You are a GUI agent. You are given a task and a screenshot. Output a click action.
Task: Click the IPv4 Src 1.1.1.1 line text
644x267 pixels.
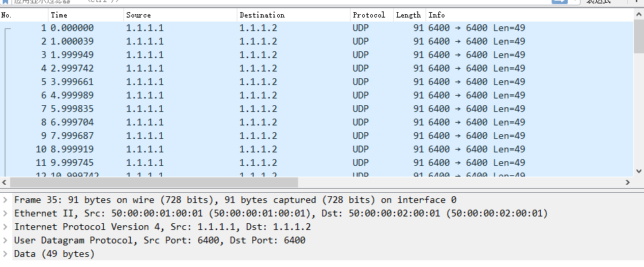click(163, 227)
